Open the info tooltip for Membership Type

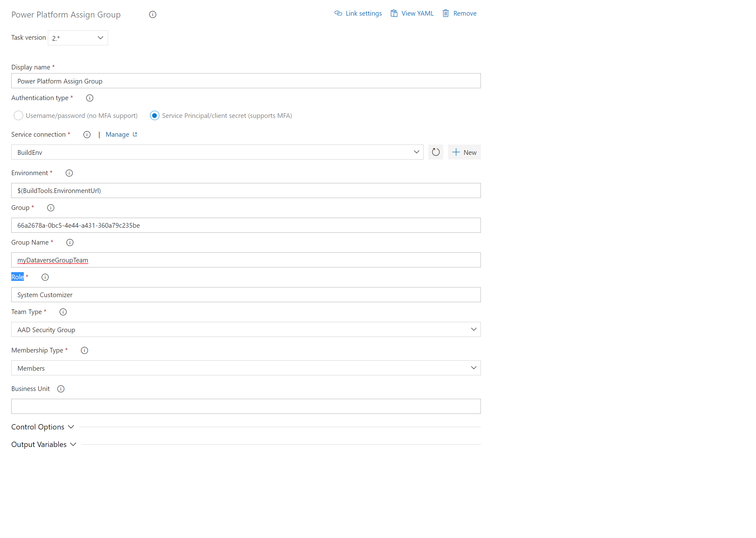click(84, 350)
